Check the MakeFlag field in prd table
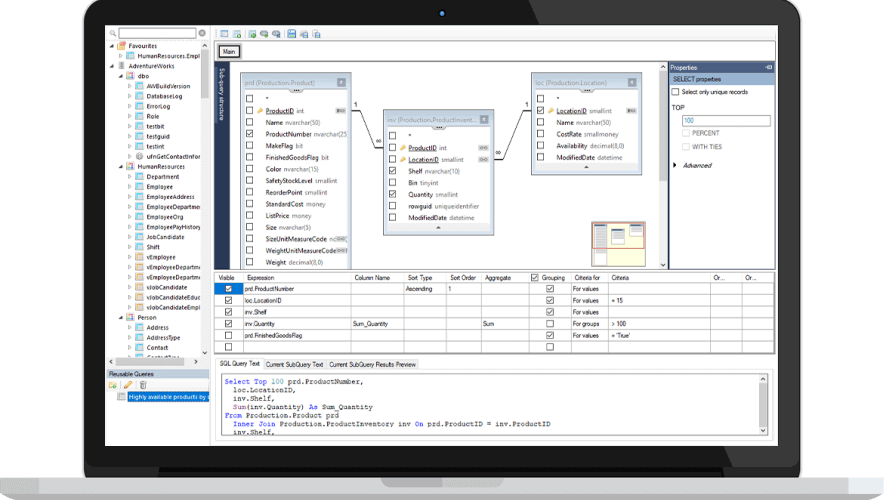The height and width of the screenshot is (500, 884). tap(250, 145)
